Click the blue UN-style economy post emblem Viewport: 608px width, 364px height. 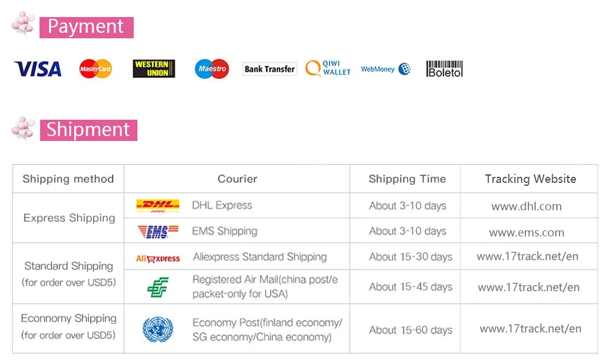pyautogui.click(x=158, y=329)
